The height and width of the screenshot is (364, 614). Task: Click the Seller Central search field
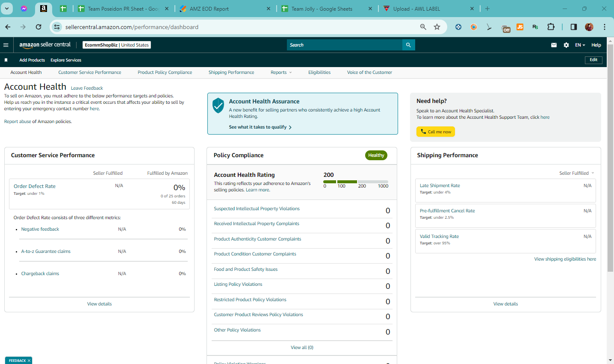pyautogui.click(x=345, y=45)
